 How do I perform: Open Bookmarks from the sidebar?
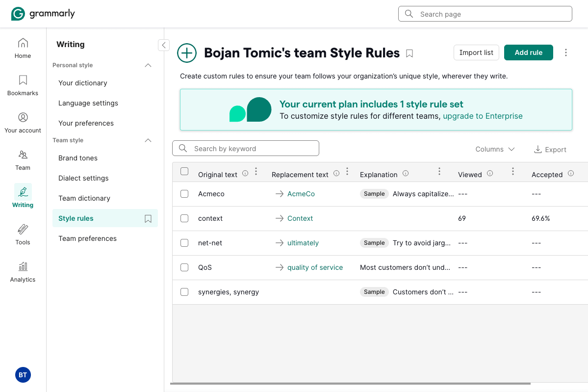coord(23,85)
